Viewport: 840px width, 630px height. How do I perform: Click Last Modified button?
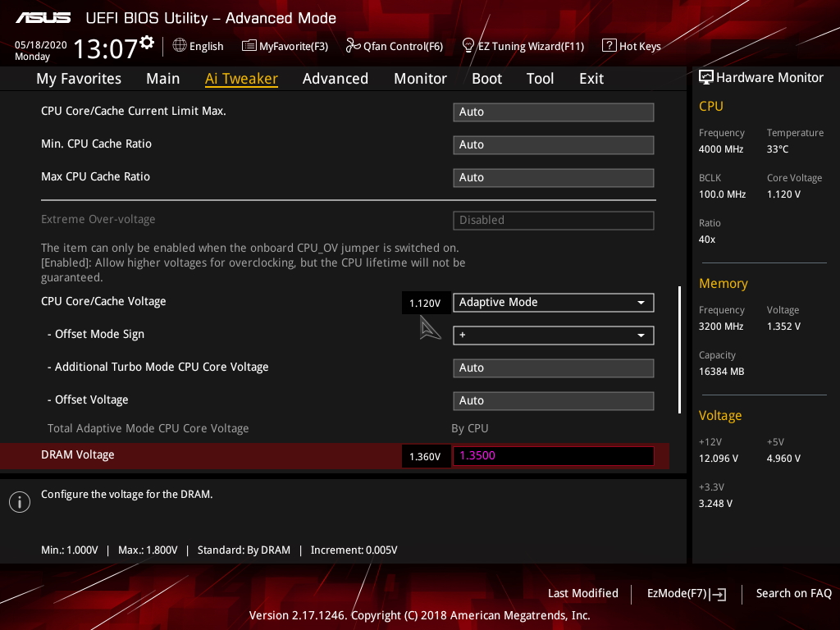click(583, 593)
